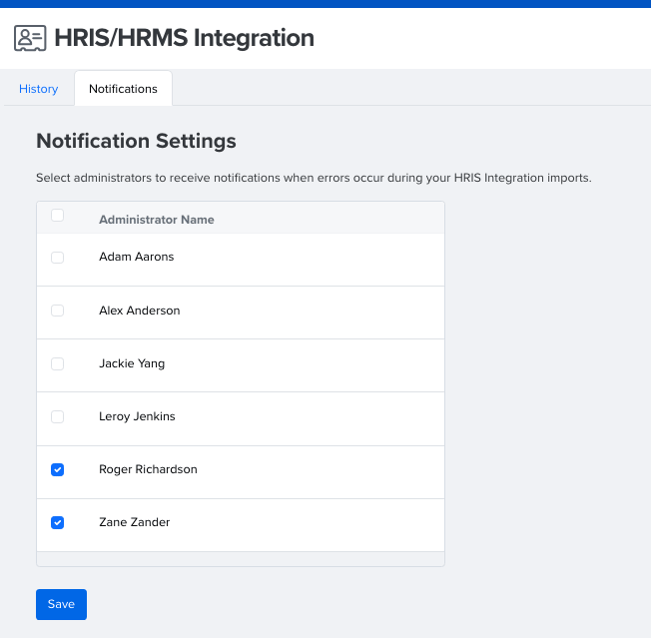Check the box next to Alex Anderson
651x638 pixels.
[x=57, y=310]
